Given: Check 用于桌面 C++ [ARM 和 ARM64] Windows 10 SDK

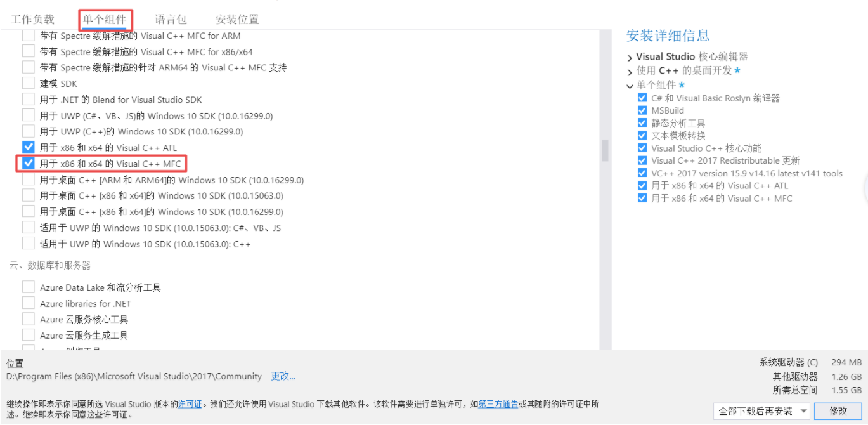Looking at the screenshot, I should [x=29, y=180].
